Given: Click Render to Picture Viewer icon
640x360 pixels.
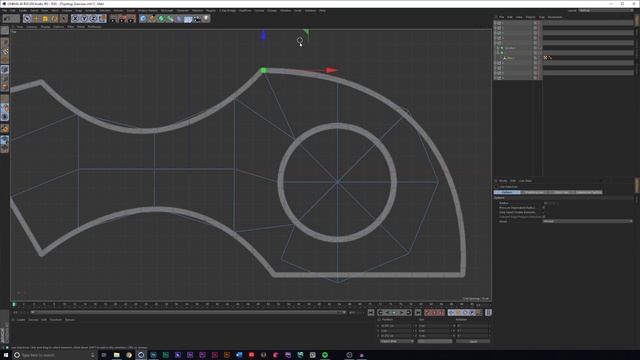Looking at the screenshot, I should 122,18.
